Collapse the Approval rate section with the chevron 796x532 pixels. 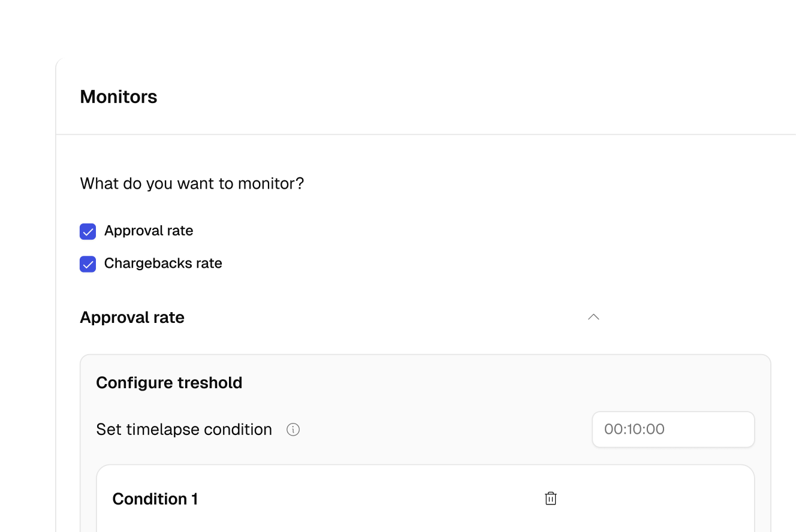(593, 317)
